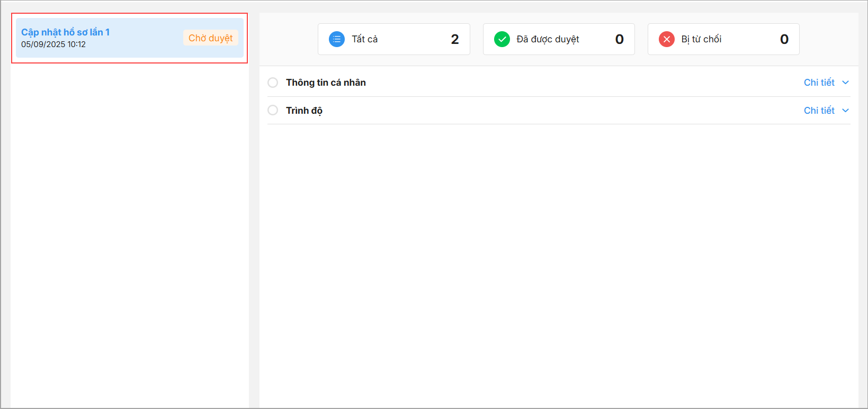Select the Trình độ radio button
The height and width of the screenshot is (409, 868).
pyautogui.click(x=273, y=110)
